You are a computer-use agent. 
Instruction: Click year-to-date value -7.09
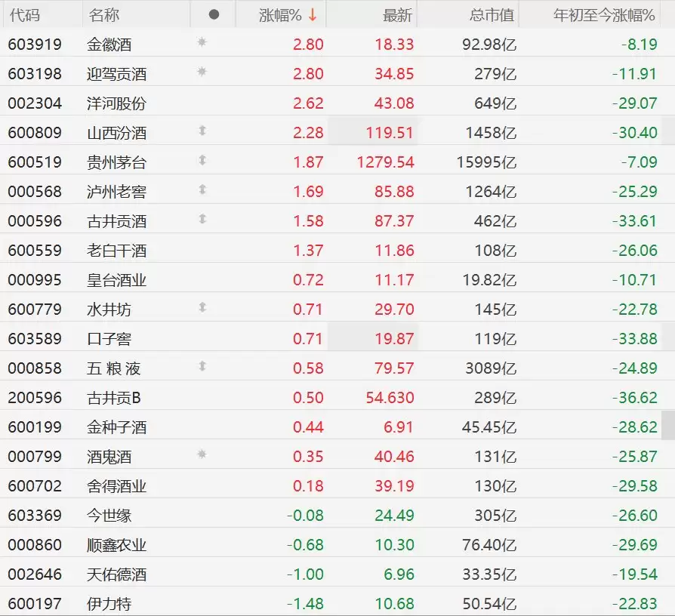(x=640, y=162)
